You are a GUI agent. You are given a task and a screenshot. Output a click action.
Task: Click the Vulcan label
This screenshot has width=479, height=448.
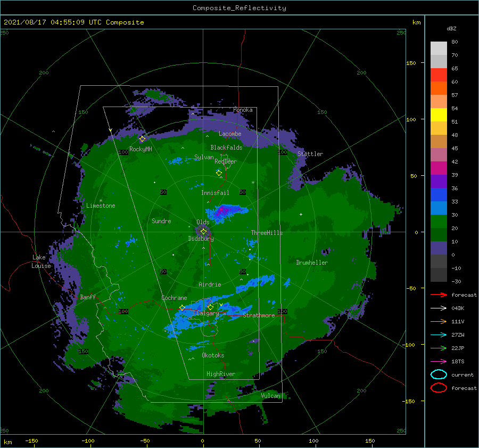[x=270, y=396]
